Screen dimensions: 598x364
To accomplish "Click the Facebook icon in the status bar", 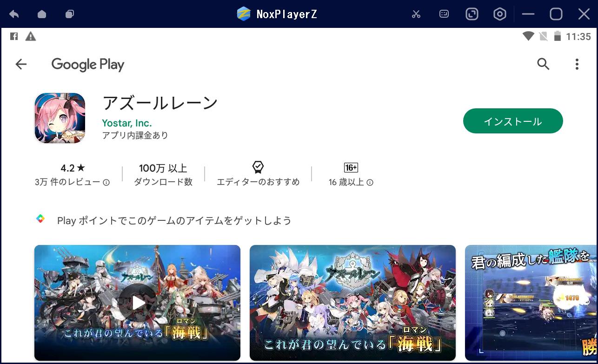I will tap(13, 35).
